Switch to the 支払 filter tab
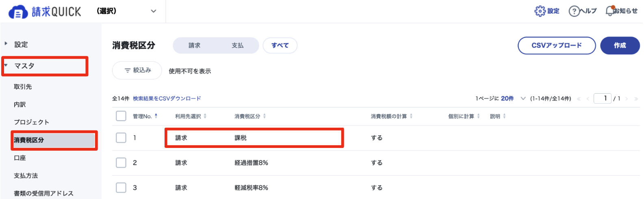Viewport: 644px width, 199px height. pos(238,45)
